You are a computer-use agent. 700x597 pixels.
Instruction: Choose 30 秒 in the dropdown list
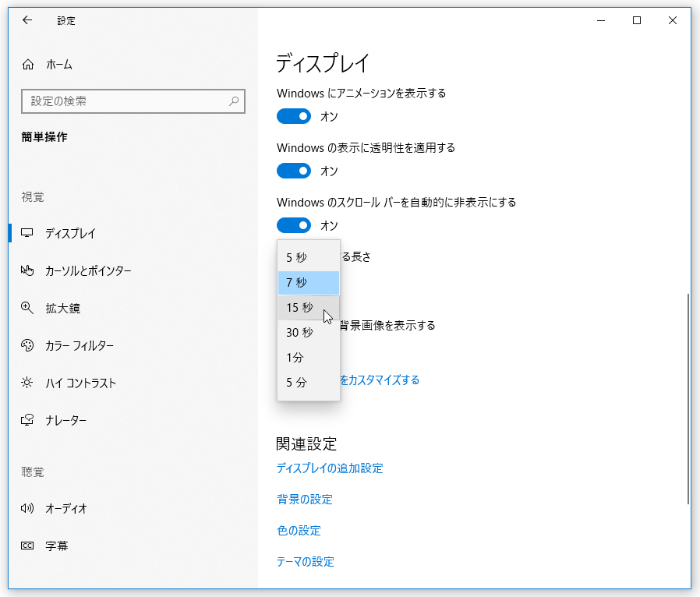[x=309, y=333]
